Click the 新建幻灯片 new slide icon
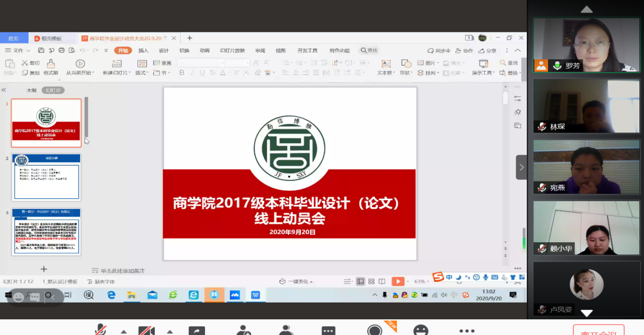 (117, 63)
